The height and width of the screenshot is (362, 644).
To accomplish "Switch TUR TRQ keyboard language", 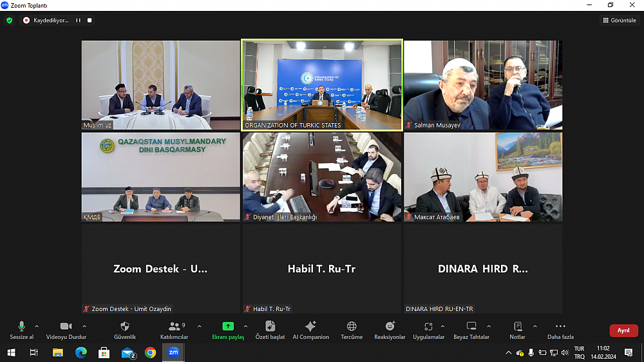I will pos(579,352).
